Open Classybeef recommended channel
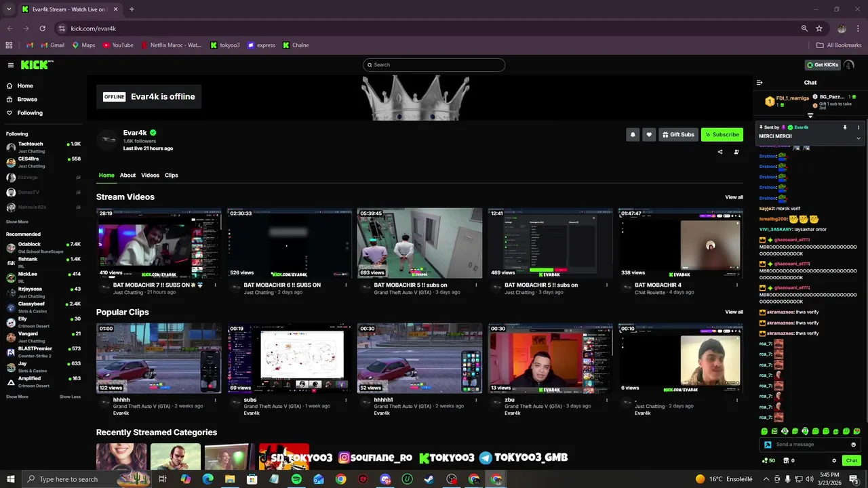 [x=43, y=307]
